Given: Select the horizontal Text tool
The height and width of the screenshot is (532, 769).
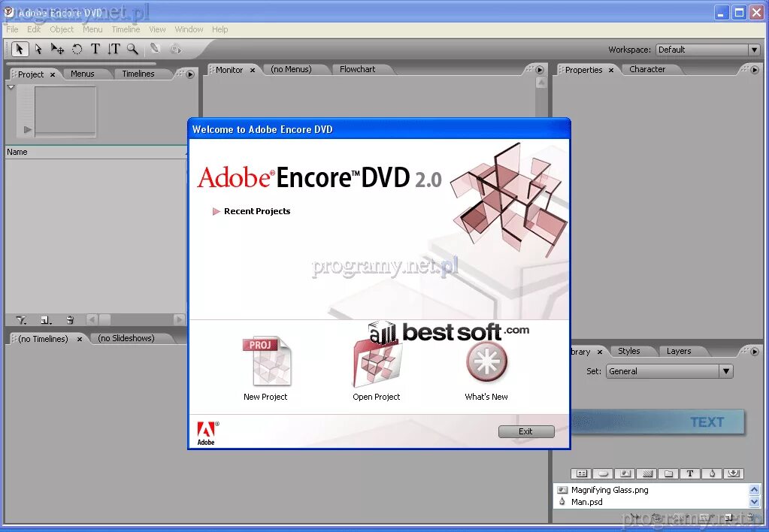Looking at the screenshot, I should coord(95,49).
